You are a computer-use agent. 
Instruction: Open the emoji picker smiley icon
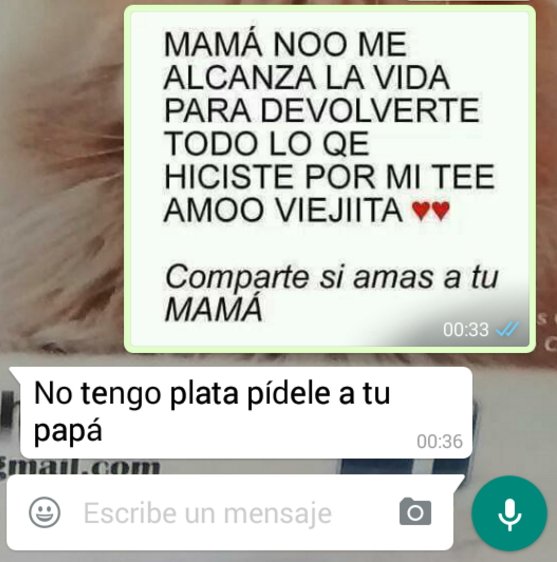[x=44, y=512]
